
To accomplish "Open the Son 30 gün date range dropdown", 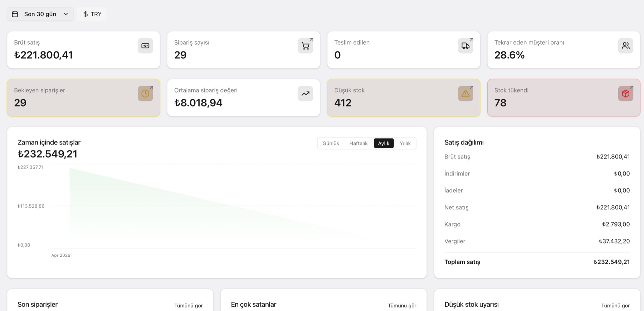I will [40, 14].
